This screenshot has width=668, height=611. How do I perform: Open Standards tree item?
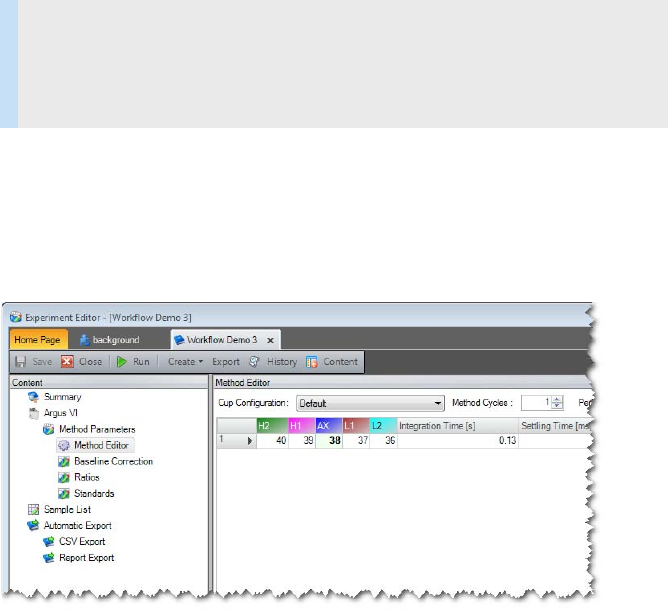coord(94,493)
